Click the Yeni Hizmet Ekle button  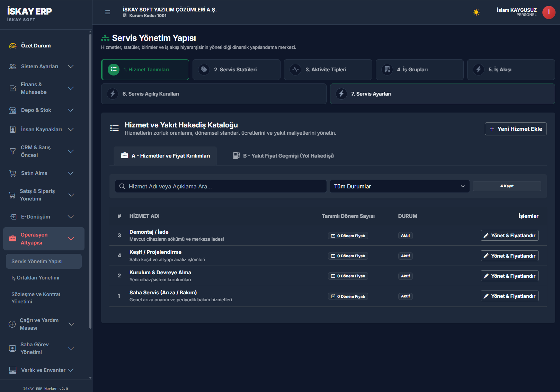pyautogui.click(x=516, y=129)
